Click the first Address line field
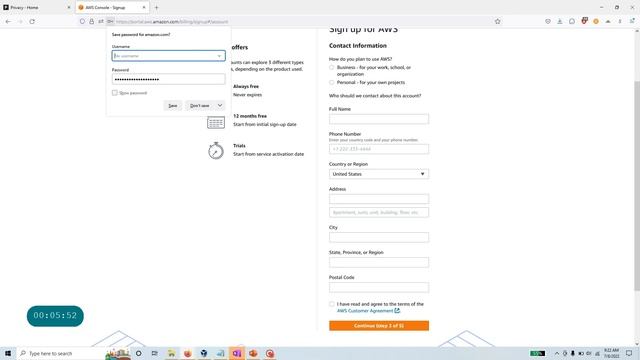 (379, 199)
